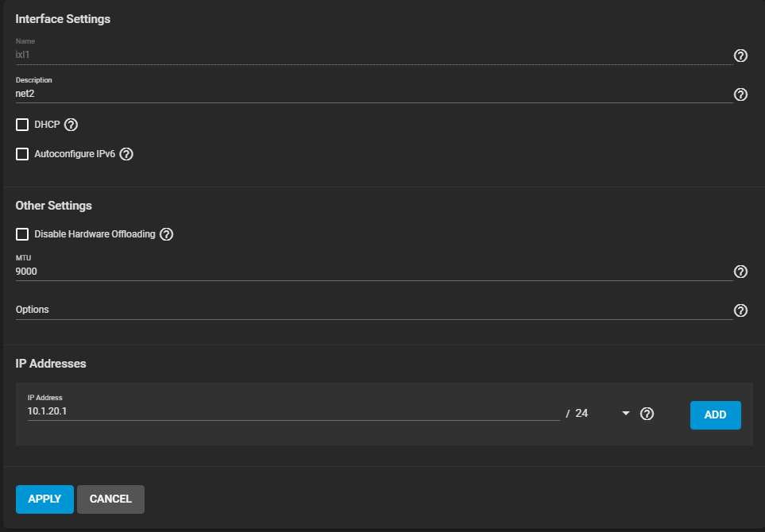The image size is (765, 532).
Task: Show DHCP help tooltip icon
Action: click(x=71, y=125)
